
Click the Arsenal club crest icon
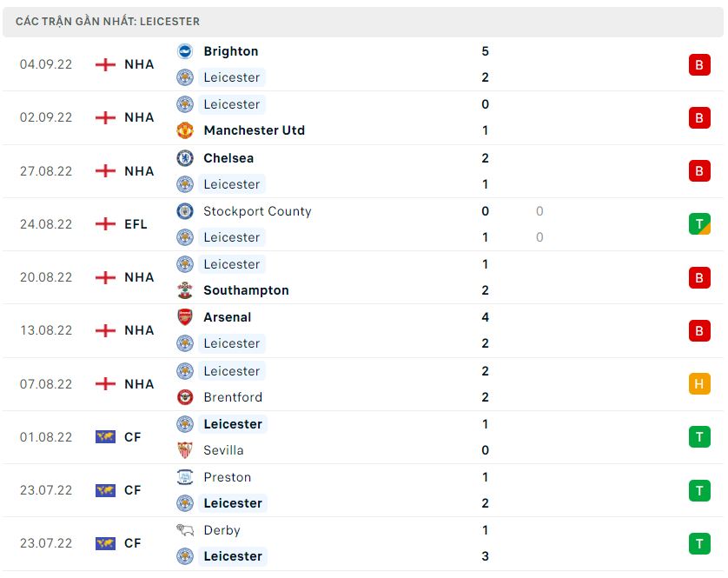tap(185, 317)
